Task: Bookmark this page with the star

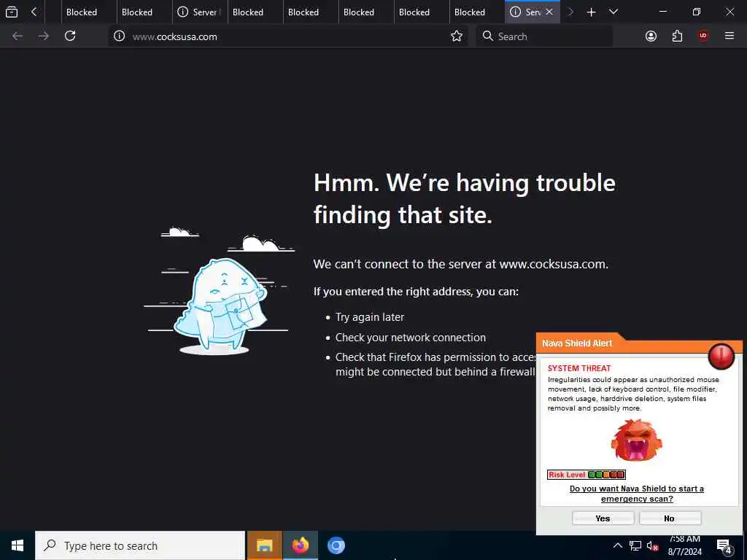Action: (457, 36)
